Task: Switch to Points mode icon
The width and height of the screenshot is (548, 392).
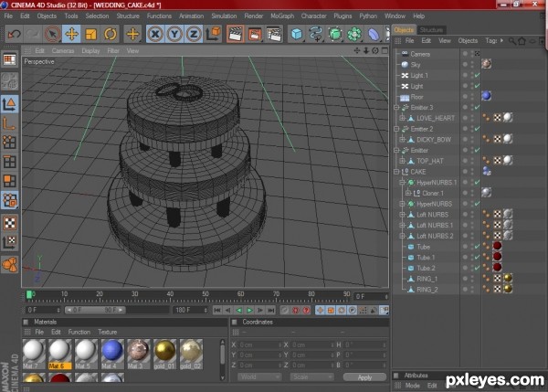Action: coord(9,143)
